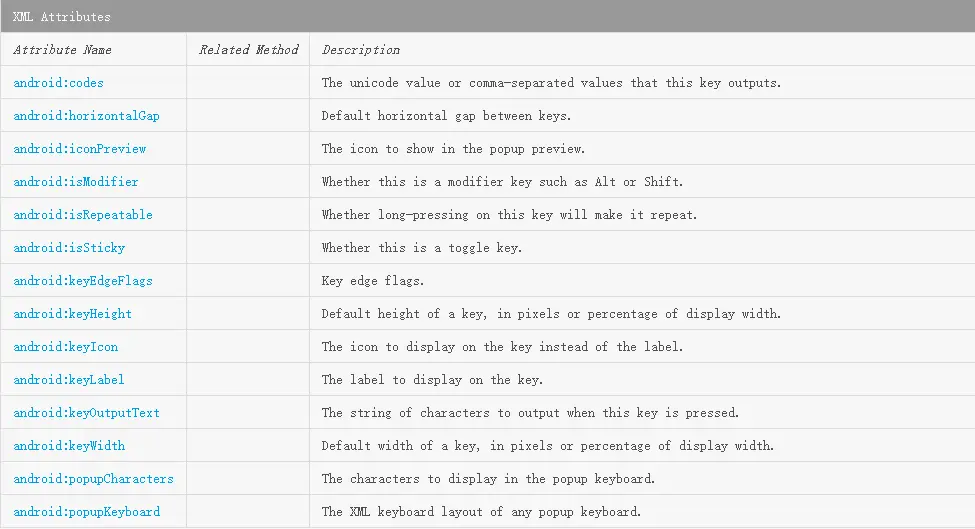Open the android:codes attribute link

pos(58,83)
